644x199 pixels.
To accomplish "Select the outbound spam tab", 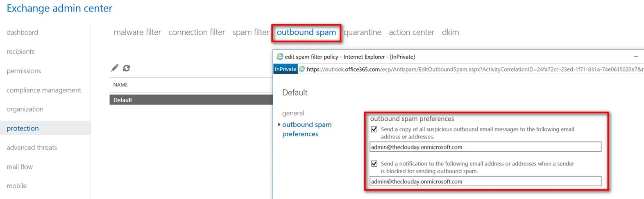I will pyautogui.click(x=306, y=32).
